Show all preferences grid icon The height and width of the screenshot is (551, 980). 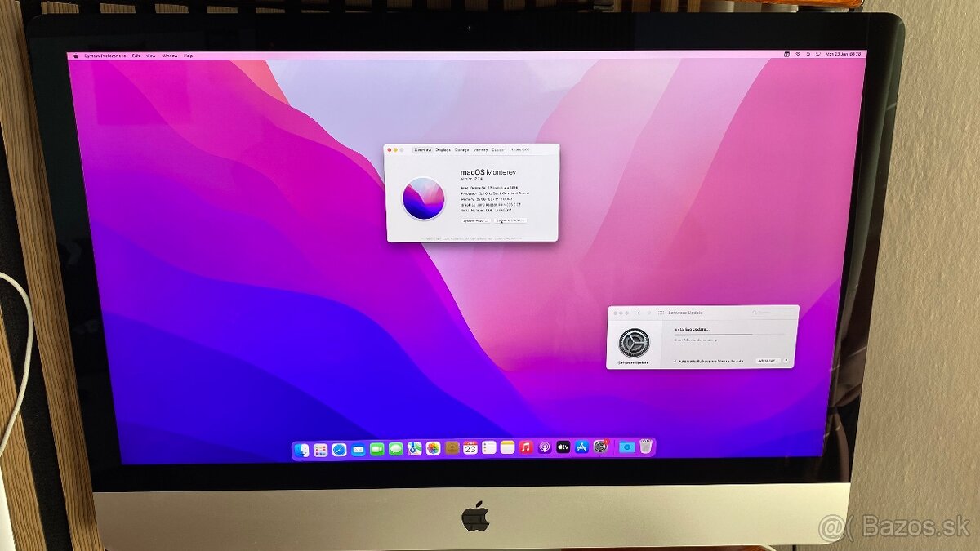(x=660, y=313)
